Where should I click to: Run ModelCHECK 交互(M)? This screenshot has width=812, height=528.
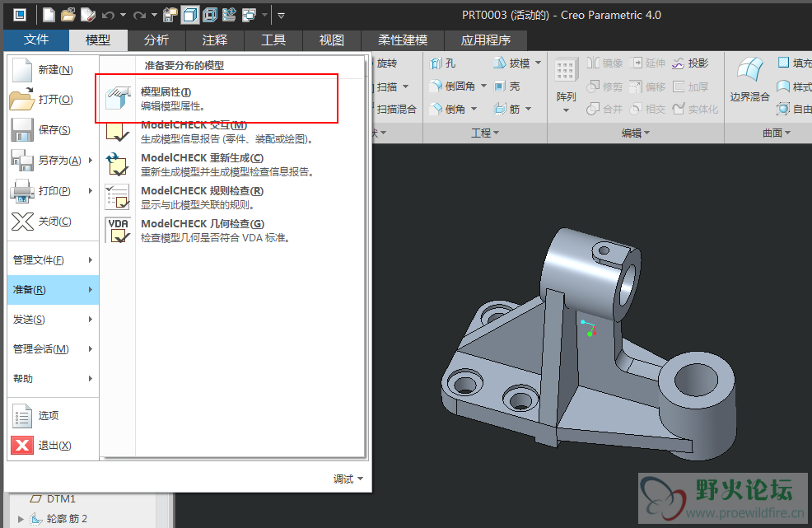click(x=232, y=132)
